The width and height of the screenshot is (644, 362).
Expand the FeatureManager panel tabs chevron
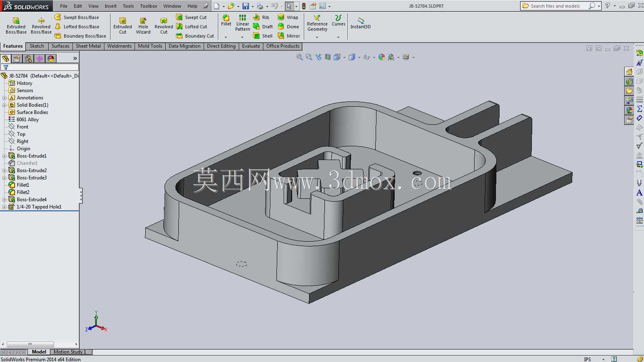75,59
